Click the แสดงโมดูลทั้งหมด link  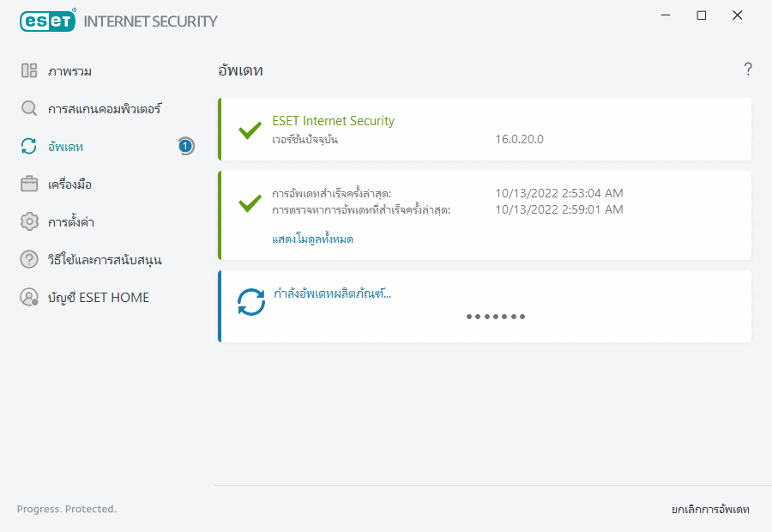(312, 239)
